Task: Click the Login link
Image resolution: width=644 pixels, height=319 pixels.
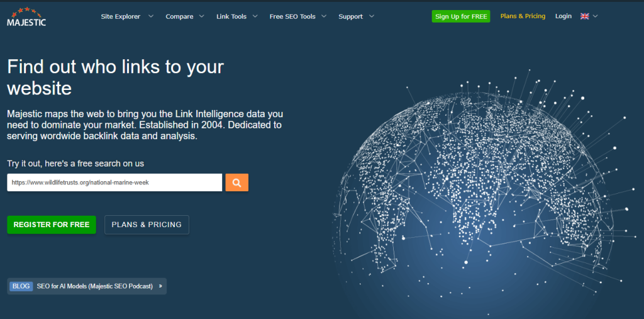Action: click(563, 16)
